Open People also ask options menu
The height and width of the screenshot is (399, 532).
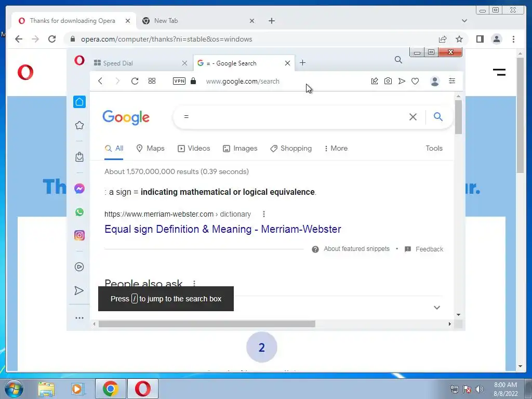[x=194, y=283]
